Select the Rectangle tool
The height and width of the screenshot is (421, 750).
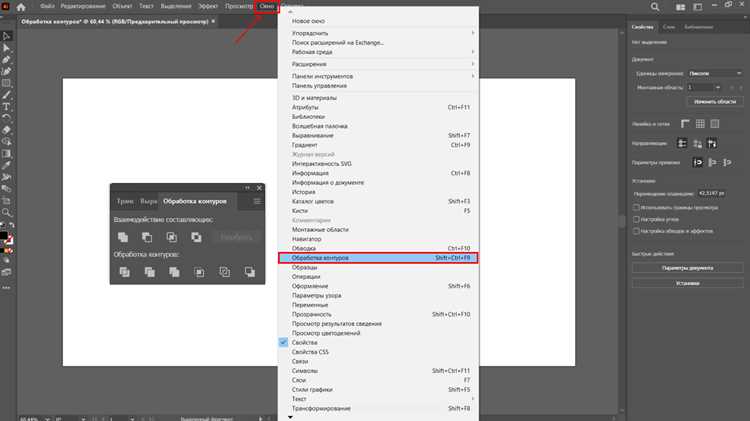[6, 83]
